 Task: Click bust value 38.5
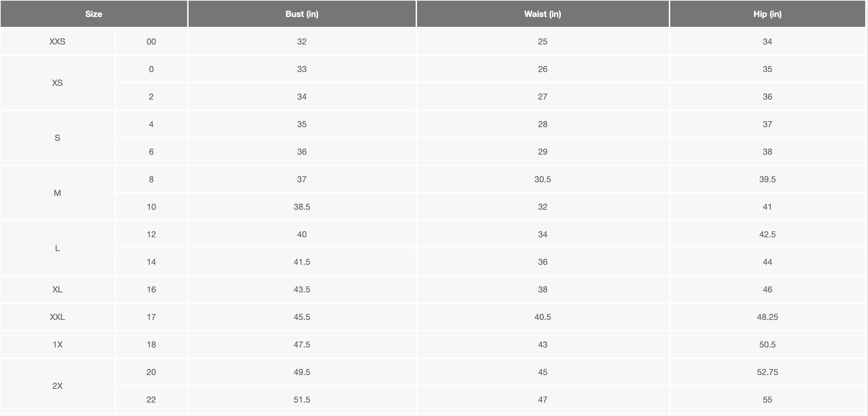click(x=302, y=207)
